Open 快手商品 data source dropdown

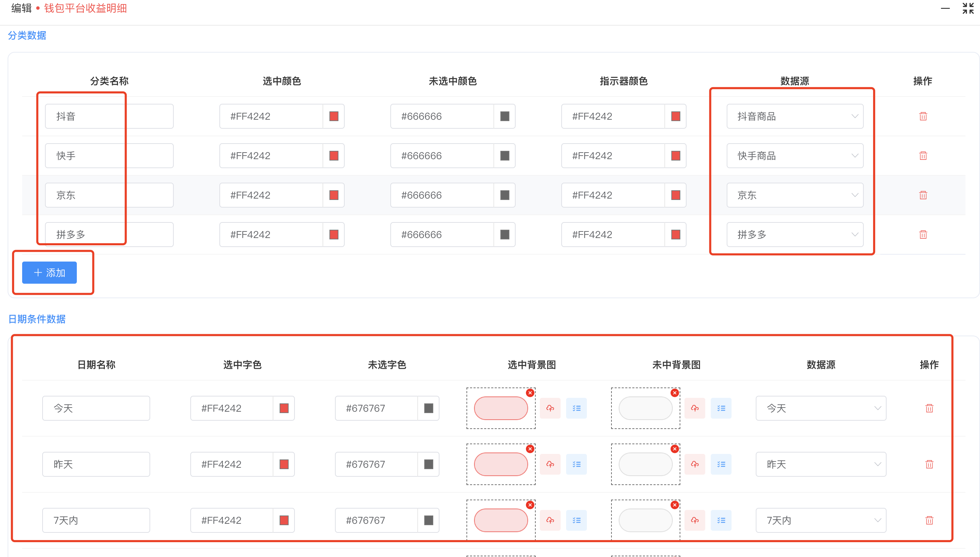point(795,156)
